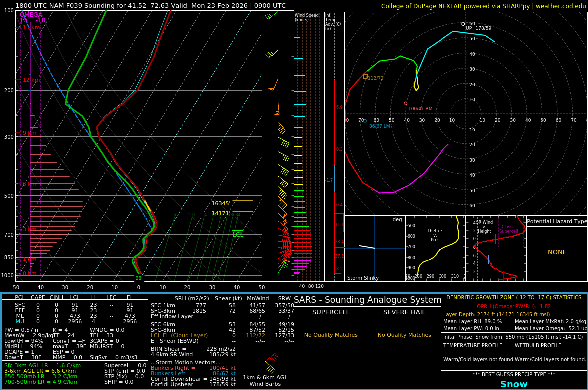Click the 6 km height marker

tap(29, 184)
